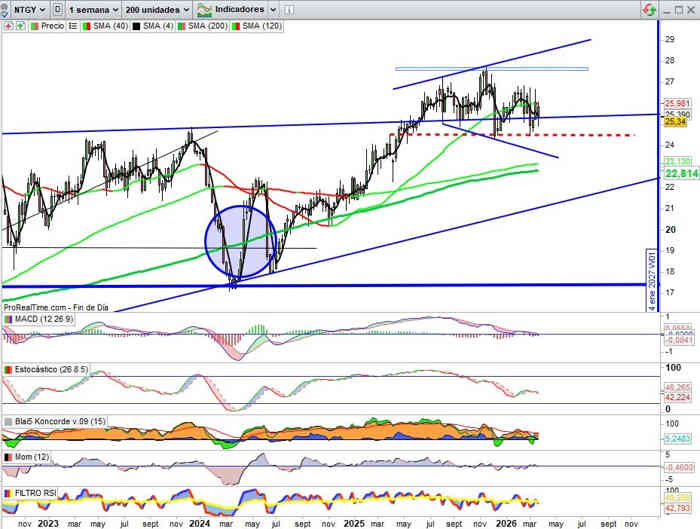The width and height of the screenshot is (700, 529).
Task: Click the small D icon beside NTGY
Action: point(59,9)
